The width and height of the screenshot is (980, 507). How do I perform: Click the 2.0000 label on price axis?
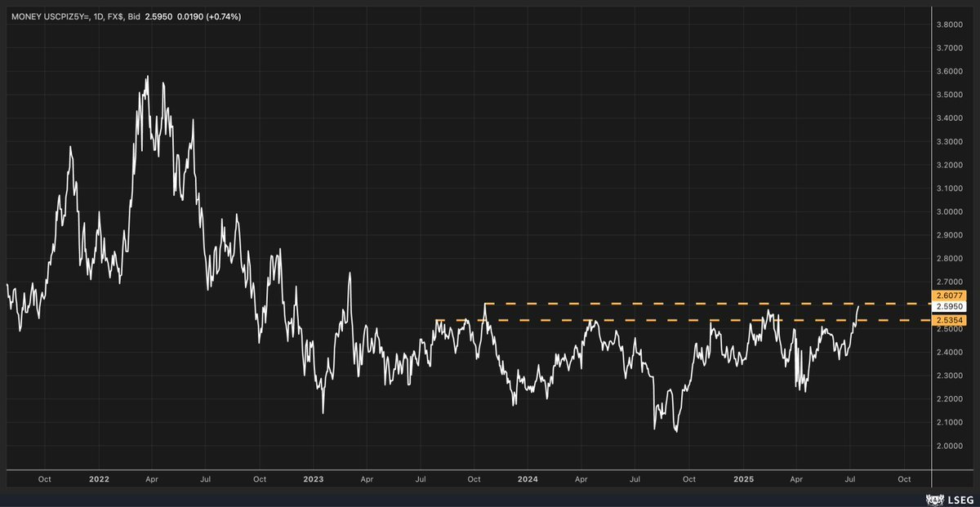947,446
